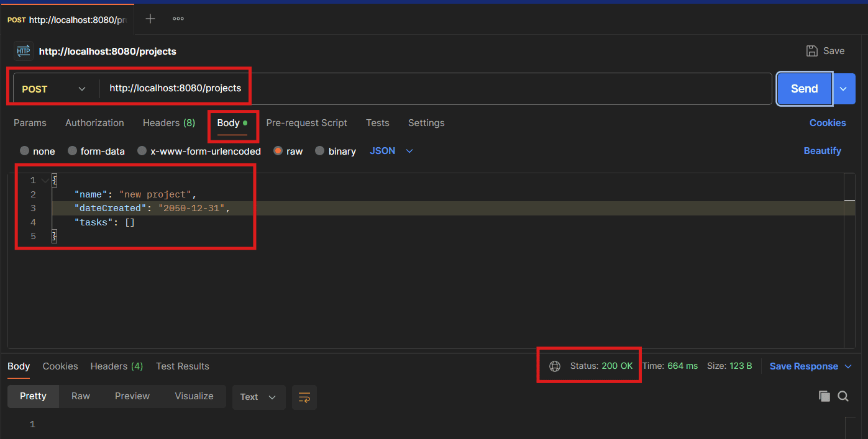Open the Test Results tab
Image resolution: width=868 pixels, height=439 pixels.
183,366
